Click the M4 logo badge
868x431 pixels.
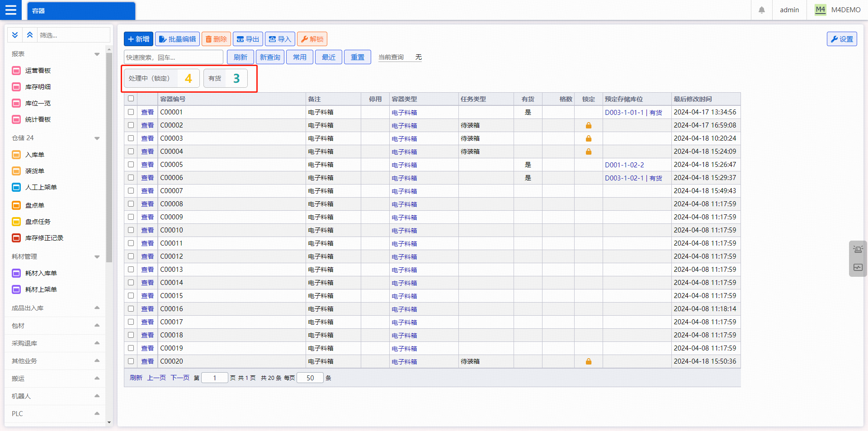tap(820, 10)
